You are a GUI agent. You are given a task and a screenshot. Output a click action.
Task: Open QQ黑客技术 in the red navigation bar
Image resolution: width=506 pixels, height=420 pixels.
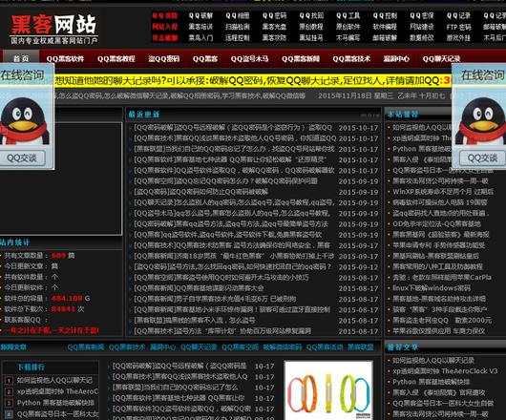(351, 59)
